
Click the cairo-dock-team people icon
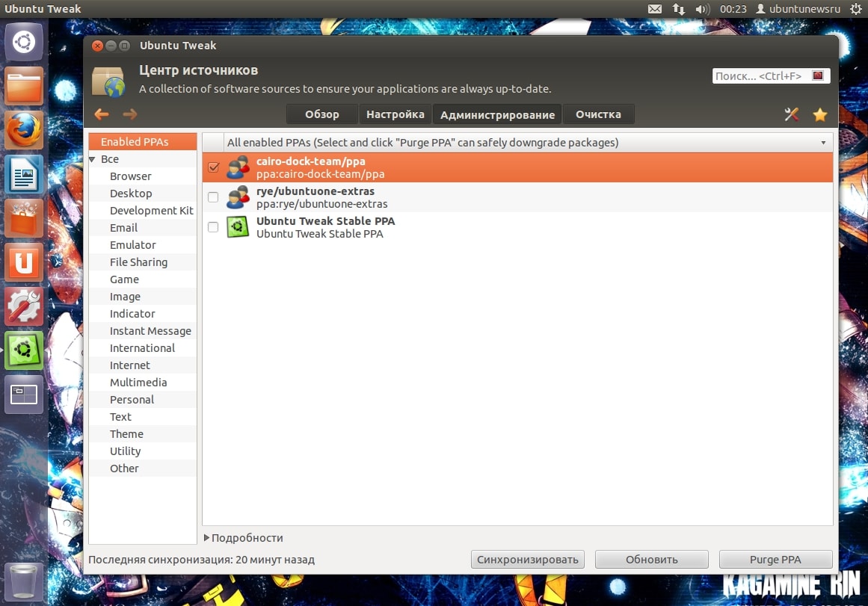pyautogui.click(x=238, y=167)
